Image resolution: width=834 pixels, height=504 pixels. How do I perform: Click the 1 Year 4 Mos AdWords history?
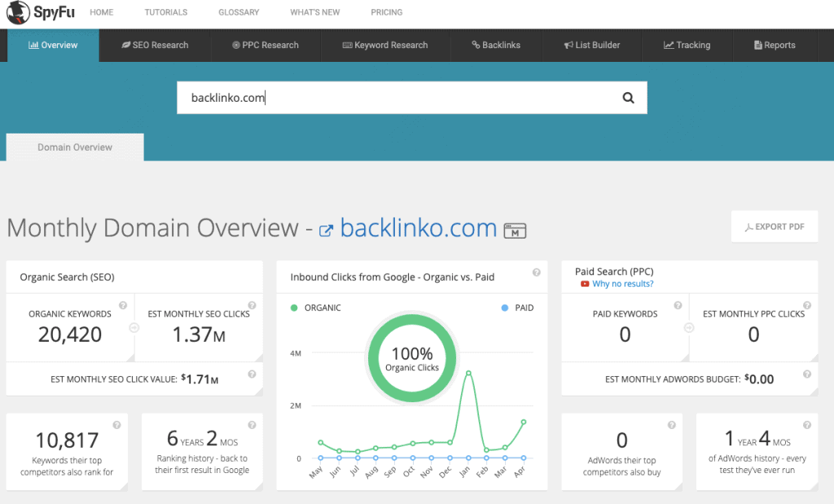(x=757, y=439)
